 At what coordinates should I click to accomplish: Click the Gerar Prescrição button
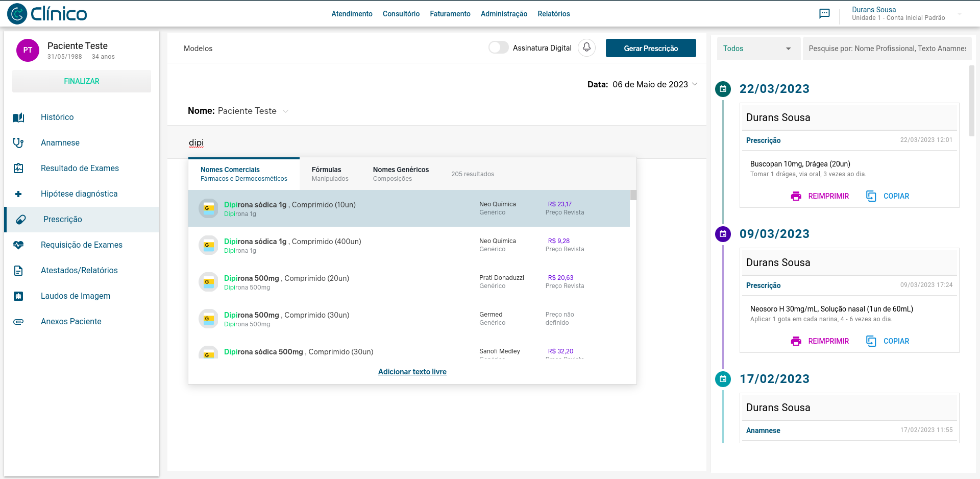tap(651, 48)
